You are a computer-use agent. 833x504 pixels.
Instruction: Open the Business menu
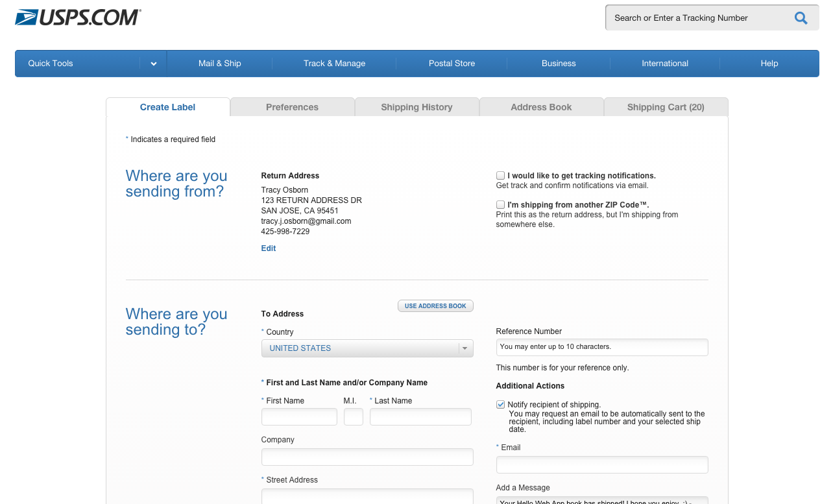tap(559, 64)
